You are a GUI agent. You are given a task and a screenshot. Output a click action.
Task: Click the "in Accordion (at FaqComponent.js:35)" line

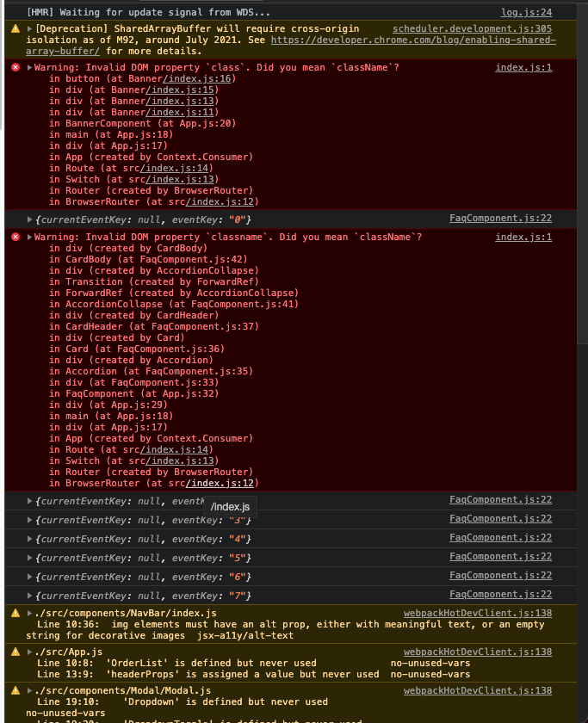[152, 372]
